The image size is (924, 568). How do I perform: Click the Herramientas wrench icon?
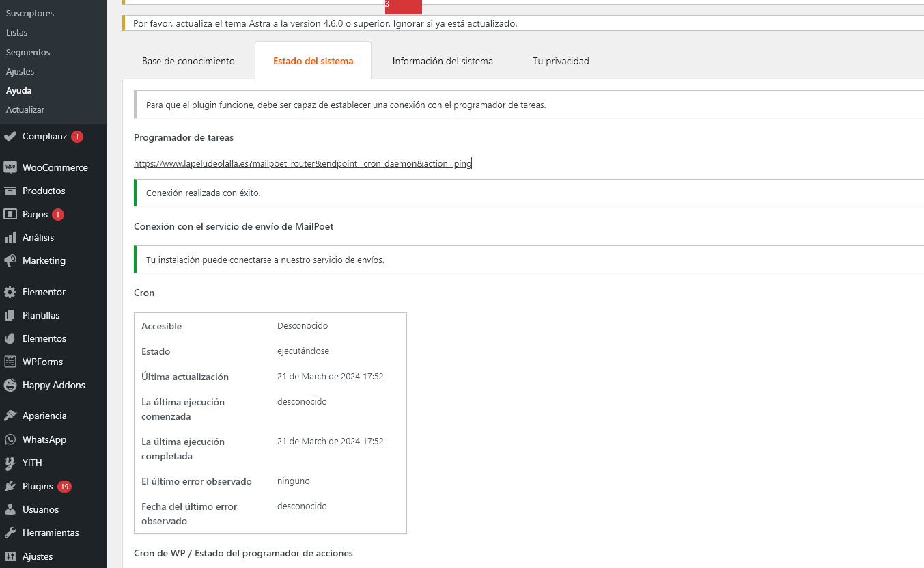10,532
